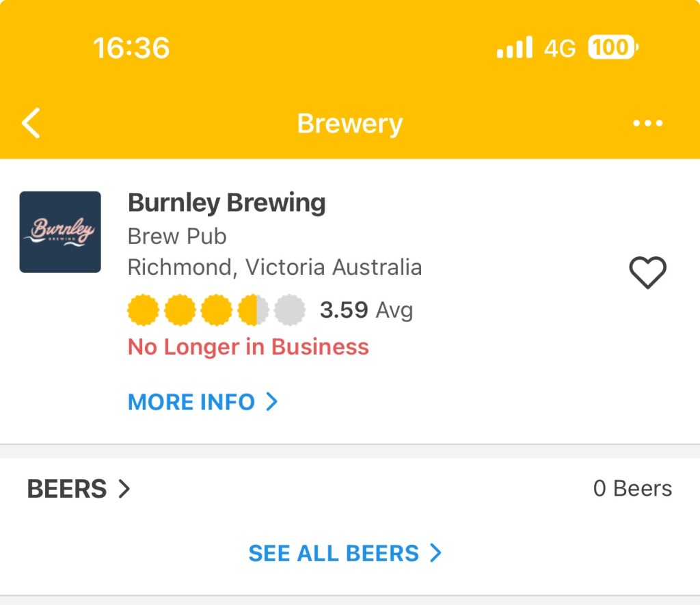Open the BEERS section header
Image resolution: width=700 pixels, height=605 pixels.
[x=67, y=489]
